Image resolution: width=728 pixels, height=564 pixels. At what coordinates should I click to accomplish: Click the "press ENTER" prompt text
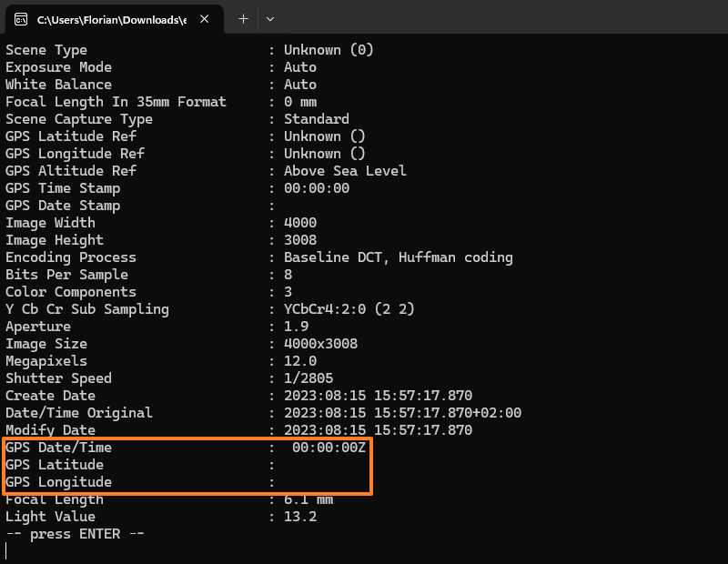pyautogui.click(x=75, y=534)
